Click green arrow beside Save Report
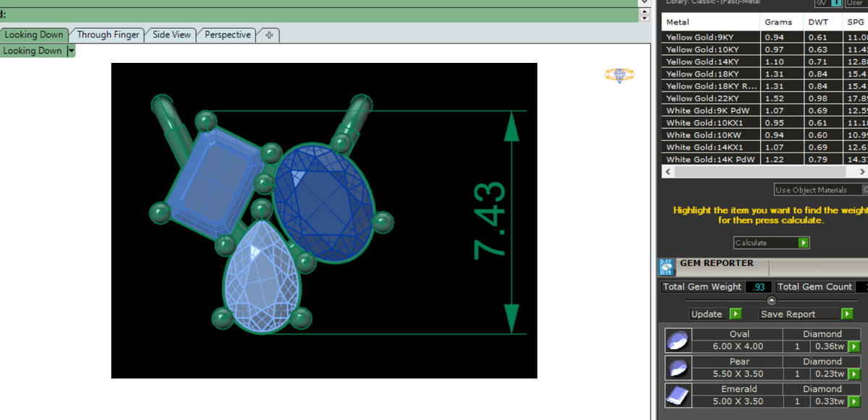This screenshot has height=420, width=868. (847, 314)
